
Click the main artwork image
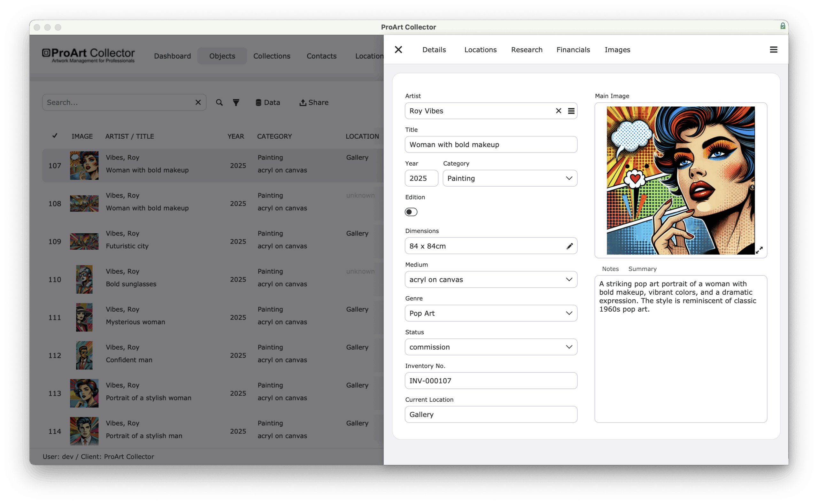click(680, 180)
